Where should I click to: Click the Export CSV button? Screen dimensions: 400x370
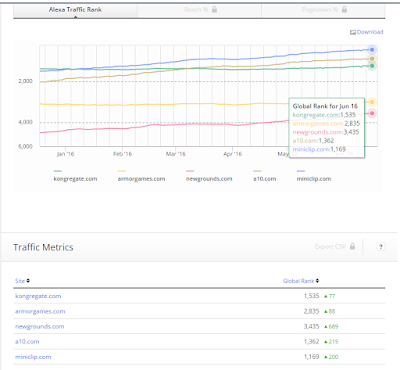(x=335, y=247)
